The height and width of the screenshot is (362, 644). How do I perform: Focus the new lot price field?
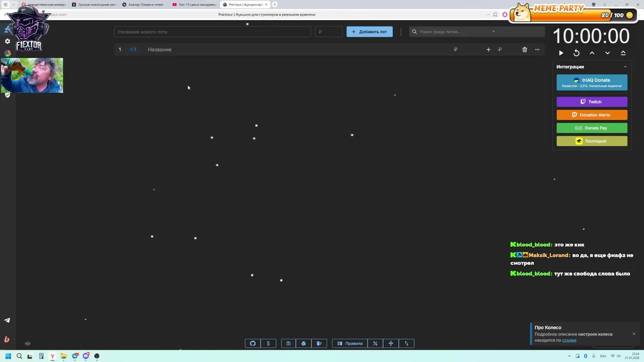(x=329, y=32)
